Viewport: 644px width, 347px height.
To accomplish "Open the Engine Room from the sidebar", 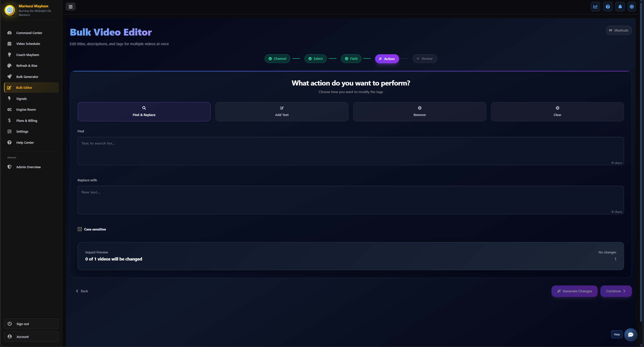I will coord(26,109).
